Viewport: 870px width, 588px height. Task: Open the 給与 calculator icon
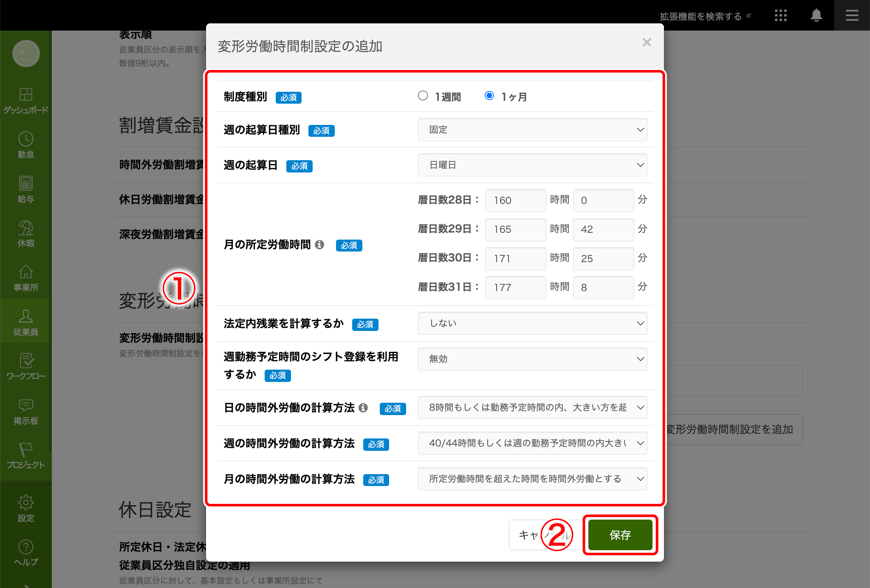[x=25, y=184]
